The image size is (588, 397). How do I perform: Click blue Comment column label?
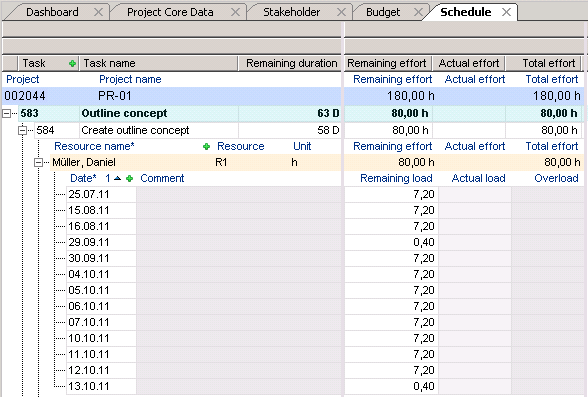coord(162,178)
